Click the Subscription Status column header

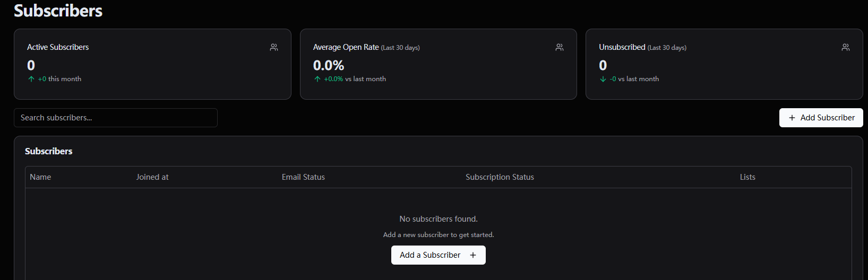click(x=500, y=177)
